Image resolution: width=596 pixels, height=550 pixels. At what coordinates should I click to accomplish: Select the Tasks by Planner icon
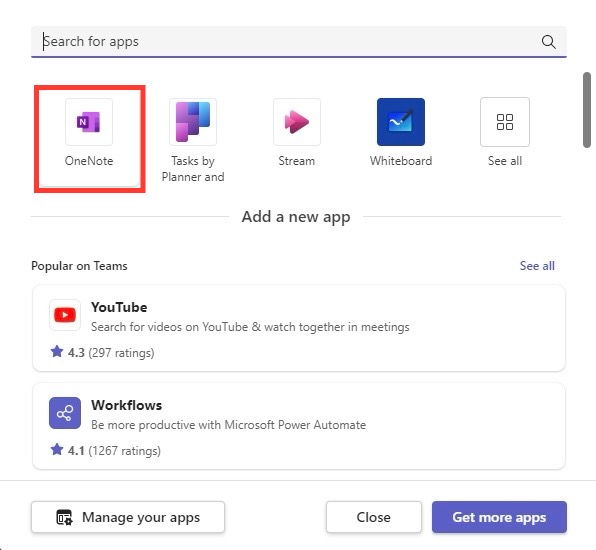pos(193,122)
